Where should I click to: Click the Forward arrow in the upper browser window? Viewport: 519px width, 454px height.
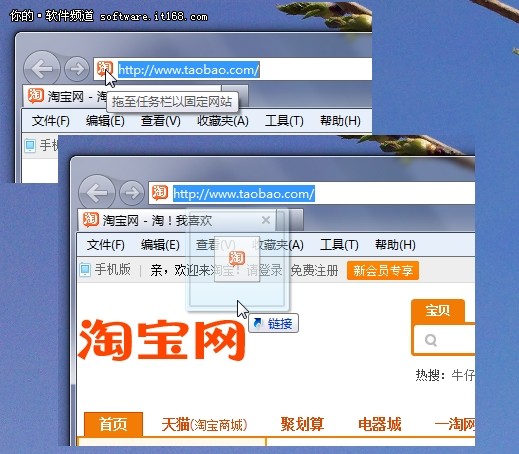click(x=77, y=69)
